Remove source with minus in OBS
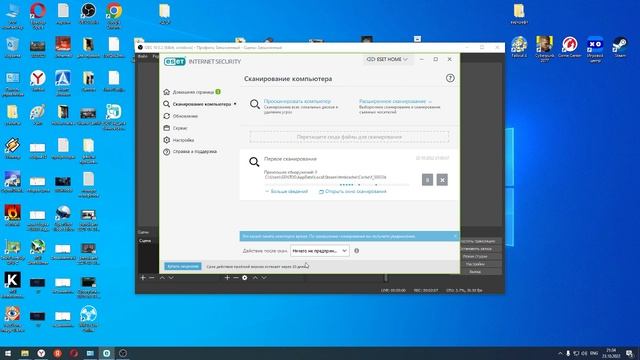 (236, 278)
